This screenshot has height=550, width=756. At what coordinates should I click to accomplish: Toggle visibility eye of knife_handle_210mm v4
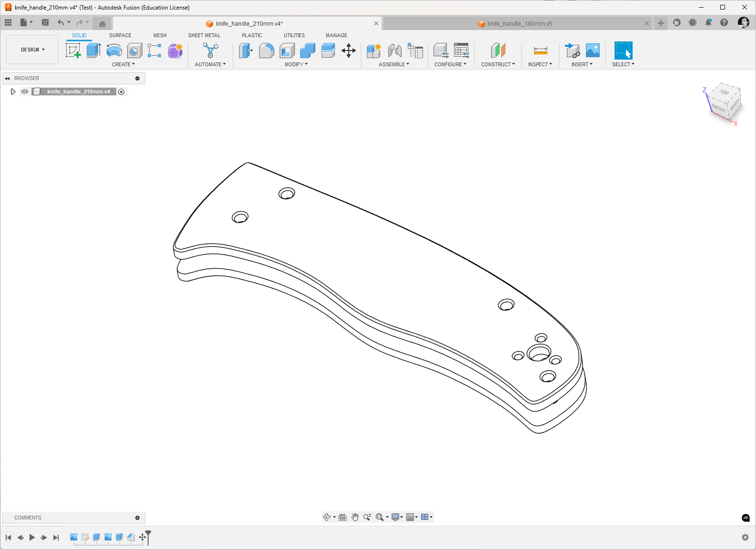click(25, 92)
